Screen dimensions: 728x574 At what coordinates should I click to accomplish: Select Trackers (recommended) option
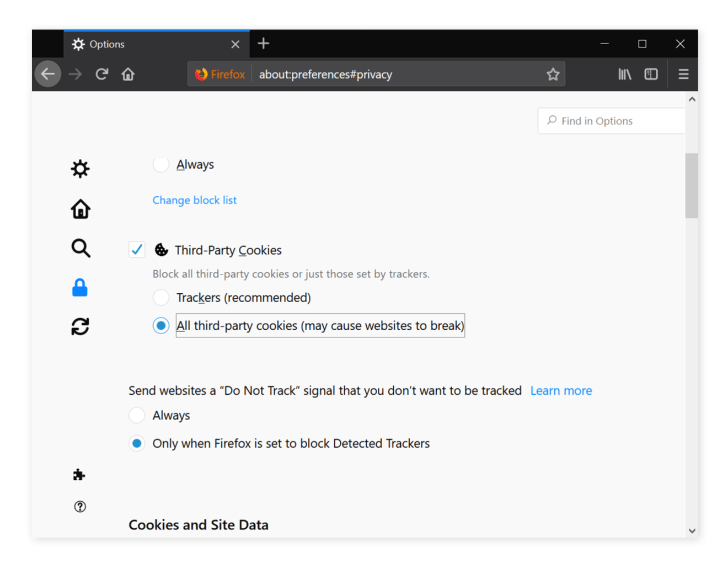(160, 297)
